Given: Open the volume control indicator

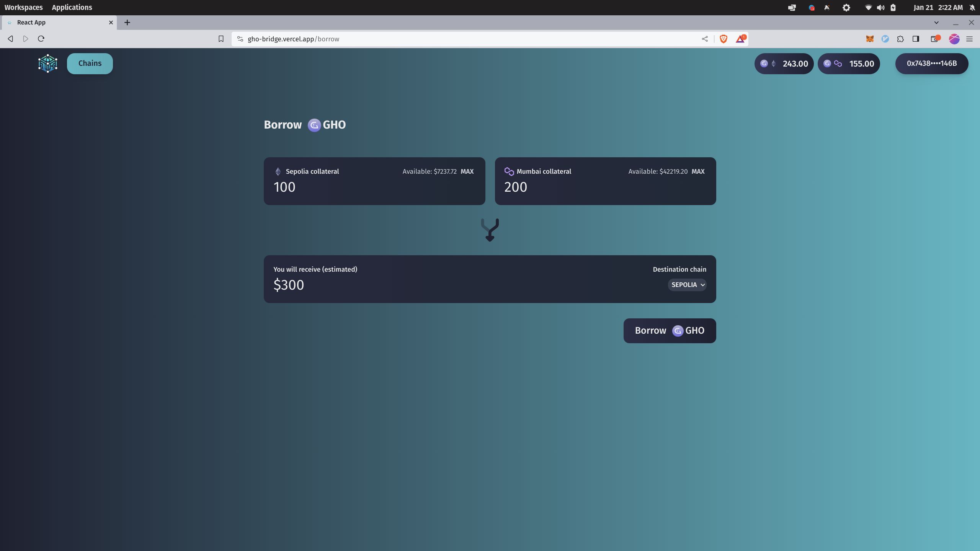Looking at the screenshot, I should click(x=880, y=8).
